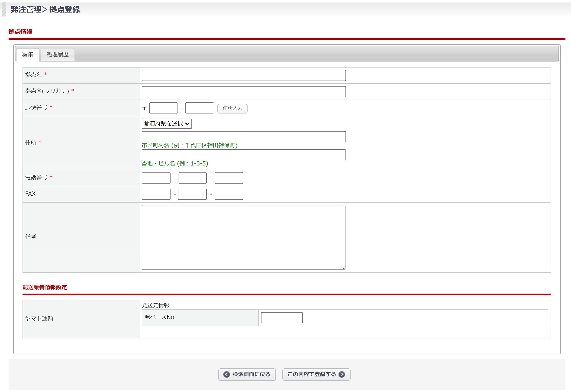The height and width of the screenshot is (392, 571).
Task: Focus the 発ベースNo input field
Action: (x=282, y=317)
